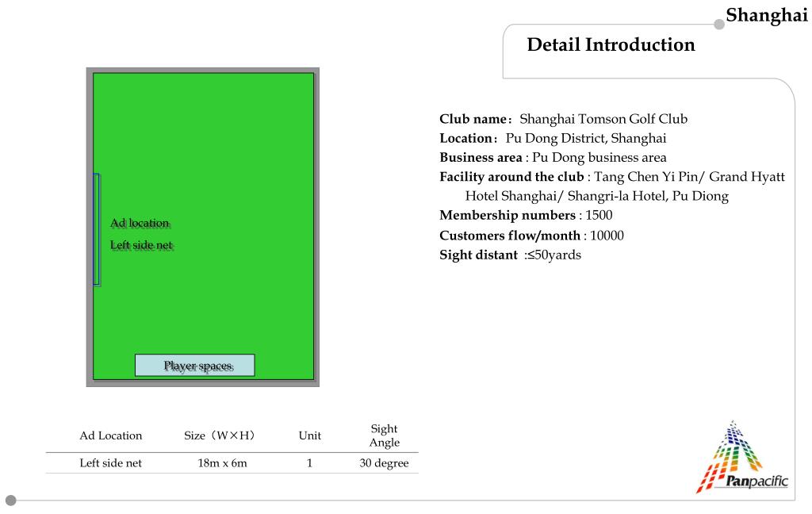The height and width of the screenshot is (514, 812).
Task: Click 'Sight Angle' table header
Action: pyautogui.click(x=385, y=435)
